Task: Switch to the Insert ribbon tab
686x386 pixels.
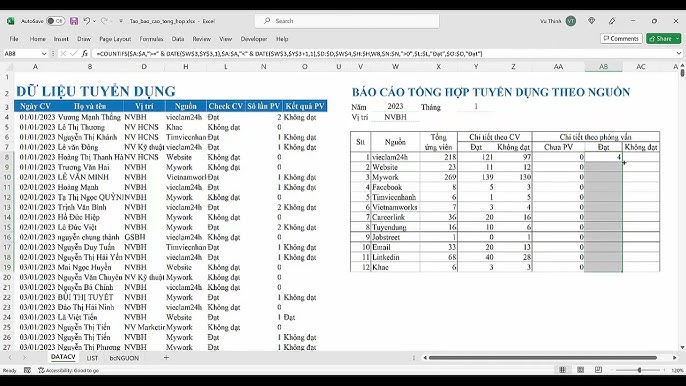Action: pos(61,39)
